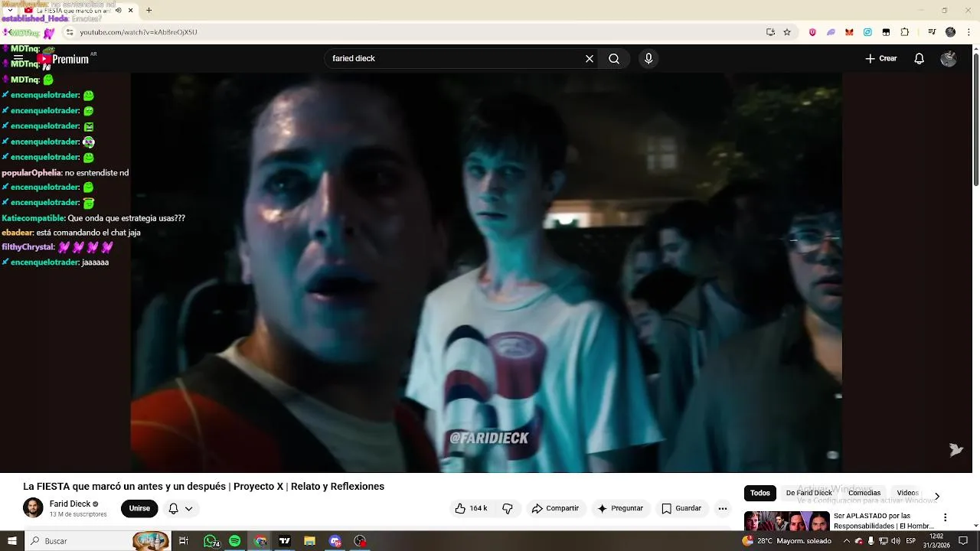Select the Comedias filter chip
This screenshot has height=551, width=980.
tap(864, 493)
